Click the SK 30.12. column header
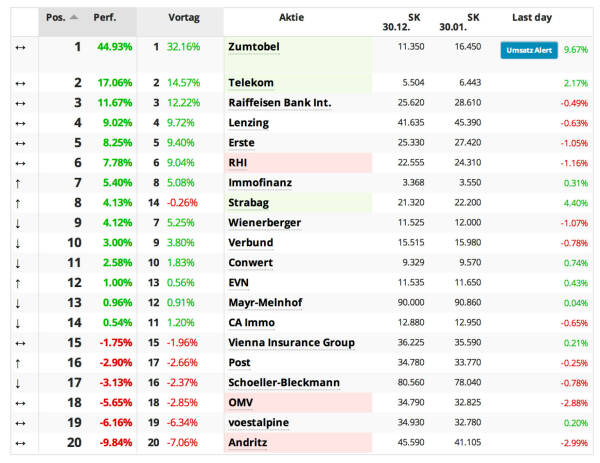600x463 pixels. coord(395,22)
